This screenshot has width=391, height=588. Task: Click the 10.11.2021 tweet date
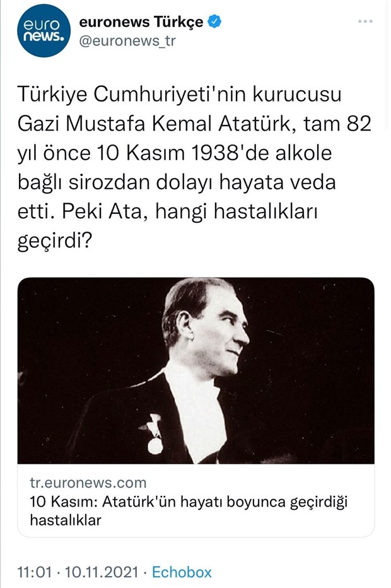tap(101, 572)
